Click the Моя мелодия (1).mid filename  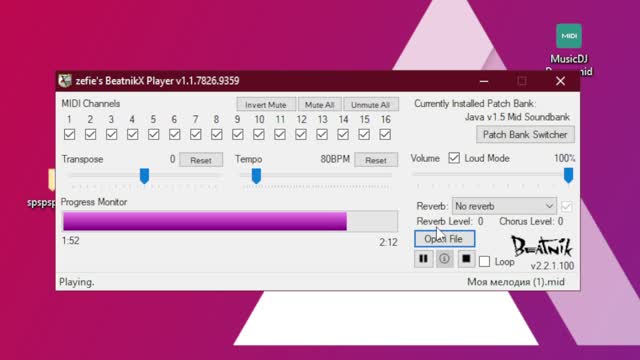[516, 282]
